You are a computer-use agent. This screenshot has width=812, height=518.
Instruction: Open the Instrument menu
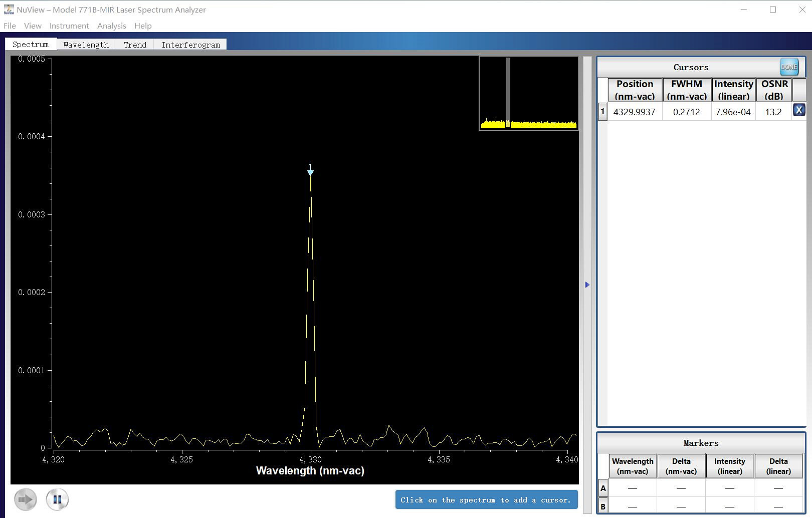tap(69, 26)
